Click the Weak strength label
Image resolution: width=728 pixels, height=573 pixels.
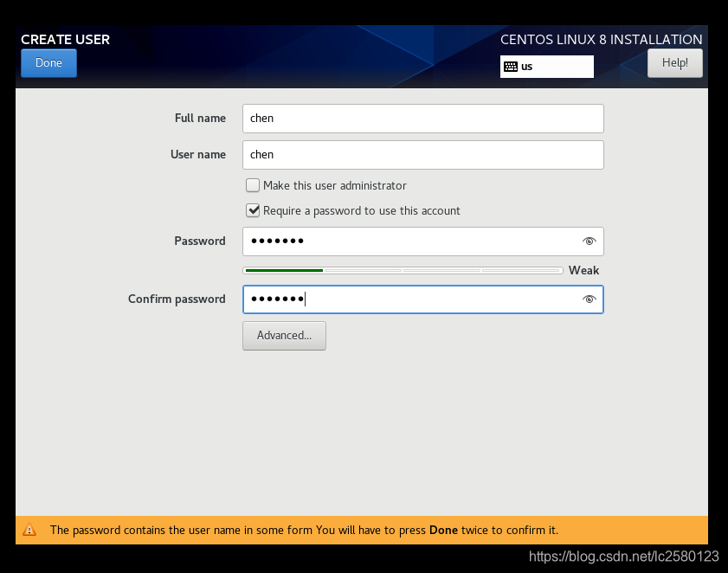(583, 270)
